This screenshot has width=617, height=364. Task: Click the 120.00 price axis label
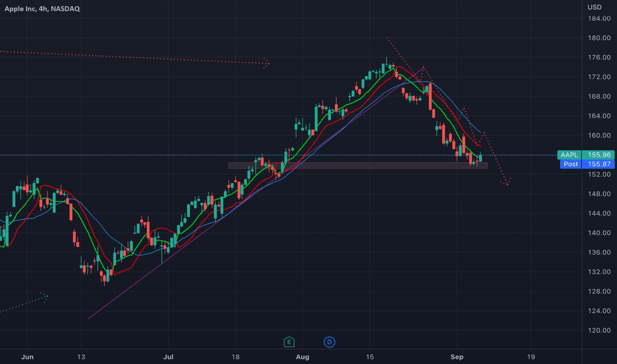coord(599,330)
